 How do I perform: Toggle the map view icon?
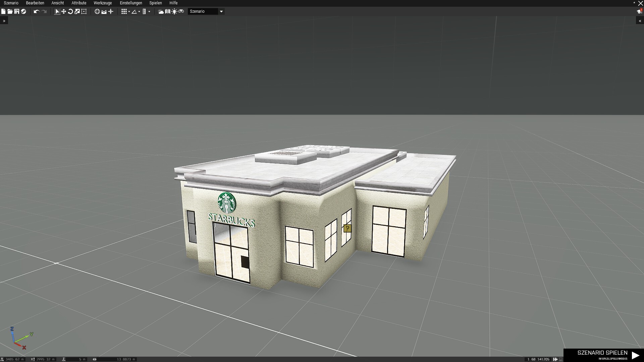168,11
